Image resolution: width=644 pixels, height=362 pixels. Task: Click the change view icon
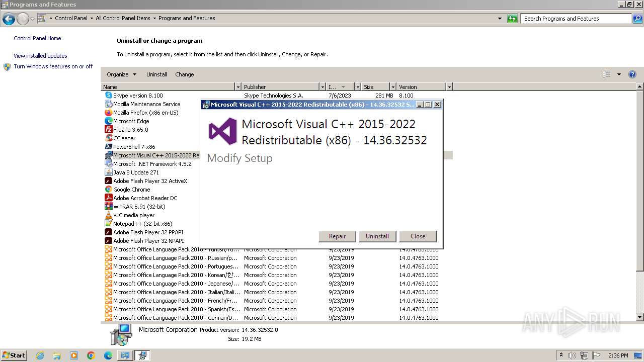pos(607,74)
